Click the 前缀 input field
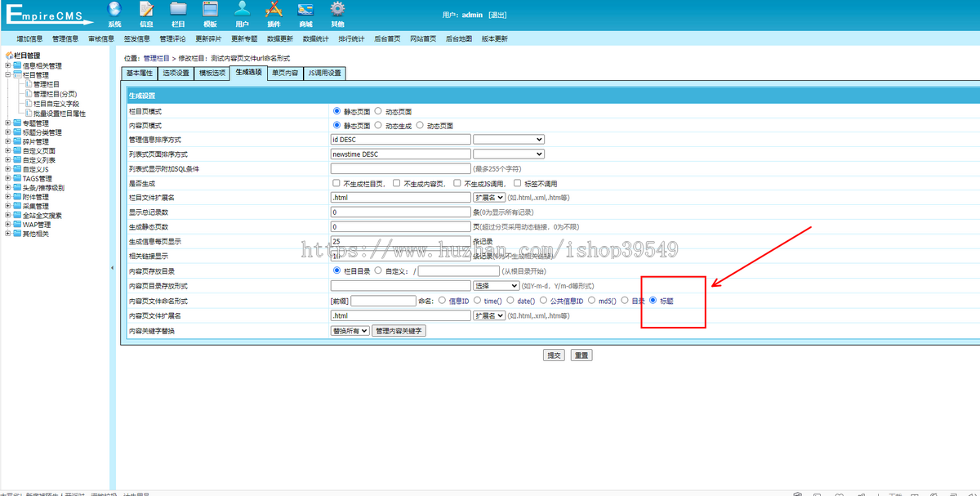Viewport: 980px width, 496px height. (x=384, y=301)
